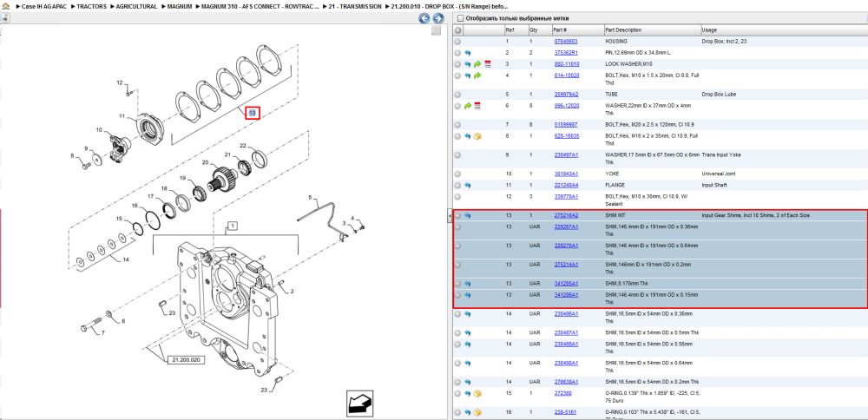This screenshot has height=420, width=868.
Task: Select 'Drop Box Lube' usage text
Action: pyautogui.click(x=720, y=94)
